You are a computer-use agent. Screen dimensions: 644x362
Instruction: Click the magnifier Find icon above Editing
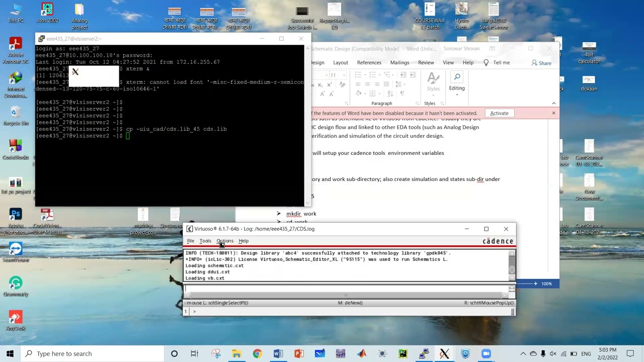coord(457,76)
